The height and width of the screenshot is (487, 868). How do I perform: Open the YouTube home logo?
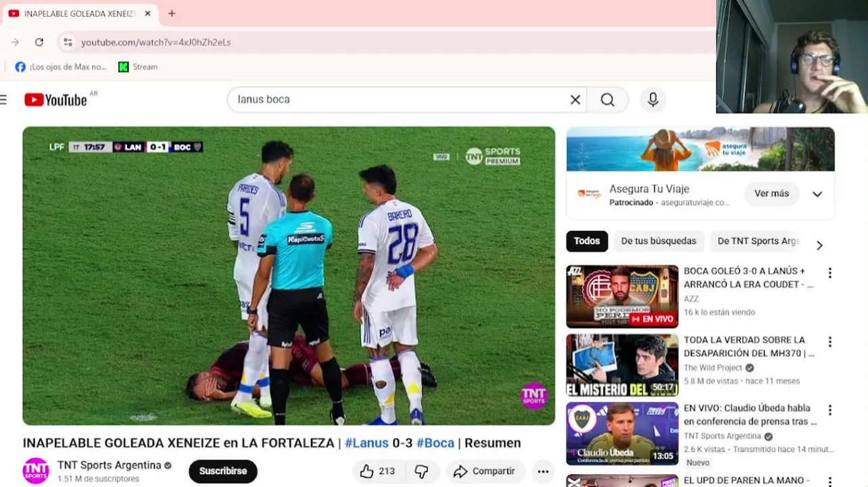56,99
